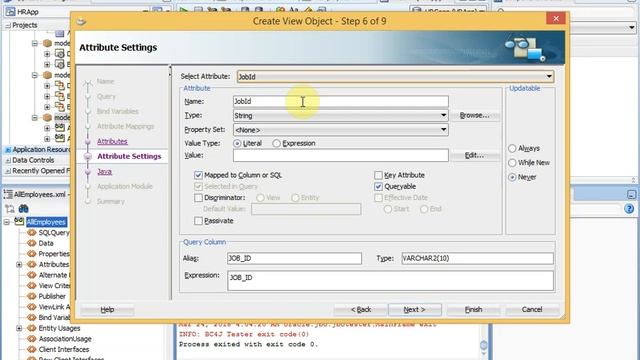
Task: Expand the Entity Usages node
Action: click(19, 328)
